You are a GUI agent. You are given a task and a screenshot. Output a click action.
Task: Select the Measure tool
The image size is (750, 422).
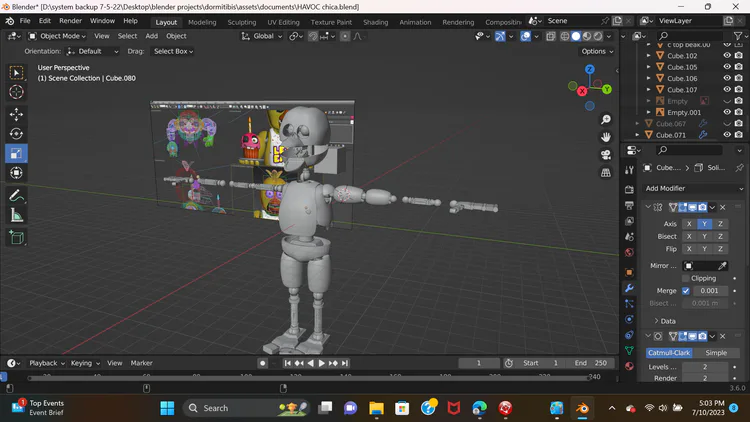click(x=16, y=215)
